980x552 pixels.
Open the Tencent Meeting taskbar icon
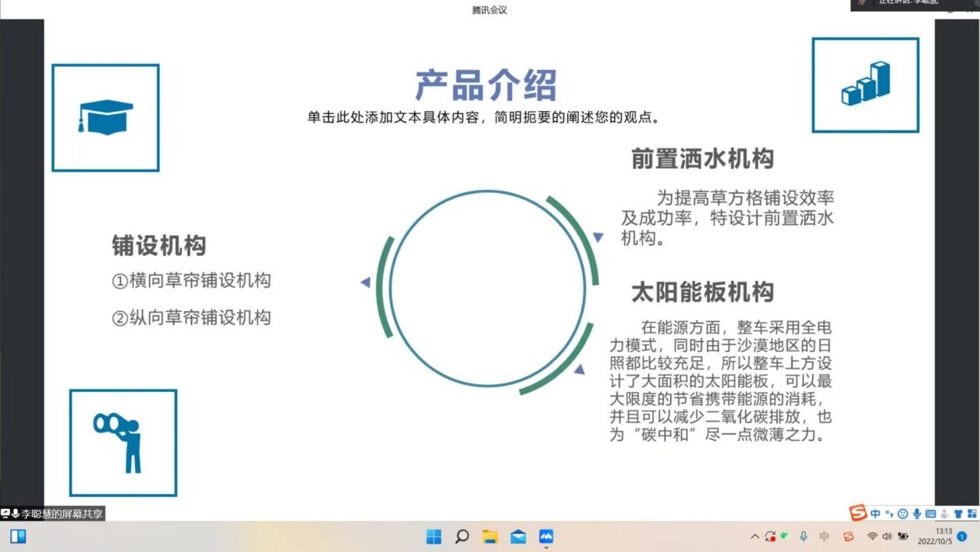tap(546, 536)
